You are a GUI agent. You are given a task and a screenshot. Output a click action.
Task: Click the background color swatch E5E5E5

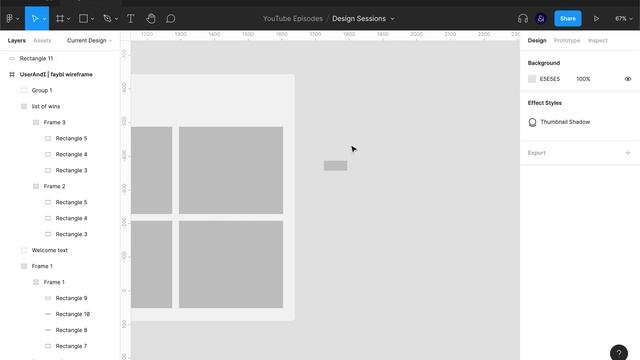(531, 79)
